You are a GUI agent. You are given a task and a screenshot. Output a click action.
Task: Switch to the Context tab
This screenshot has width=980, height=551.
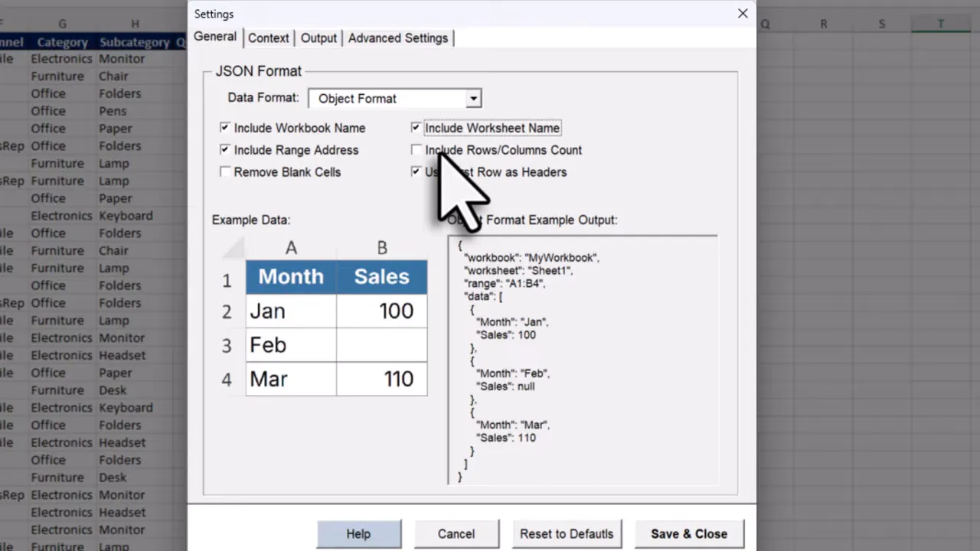[268, 37]
